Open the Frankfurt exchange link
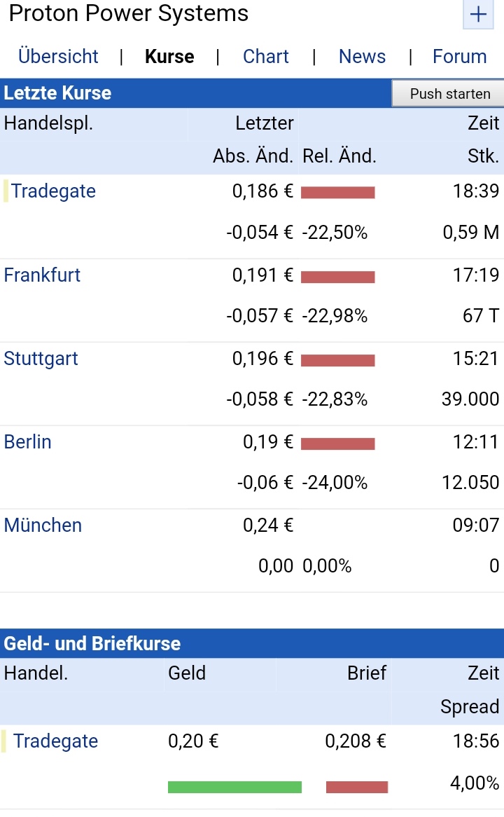This screenshot has width=504, height=817. (42, 275)
